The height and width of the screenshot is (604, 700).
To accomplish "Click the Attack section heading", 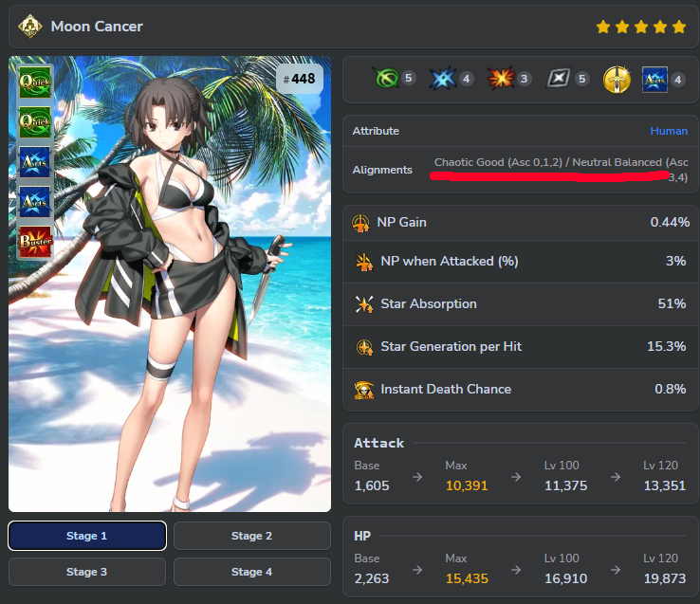I will tap(379, 444).
